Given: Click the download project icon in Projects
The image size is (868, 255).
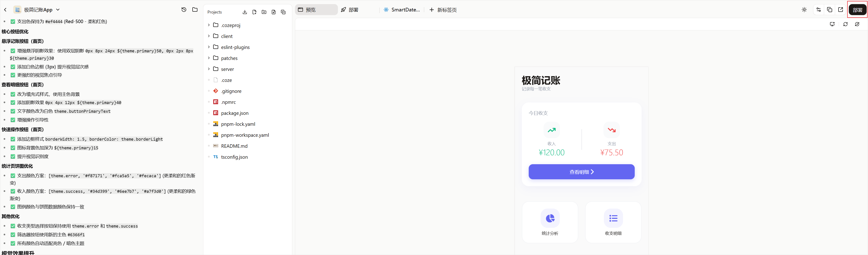Looking at the screenshot, I should [x=245, y=12].
